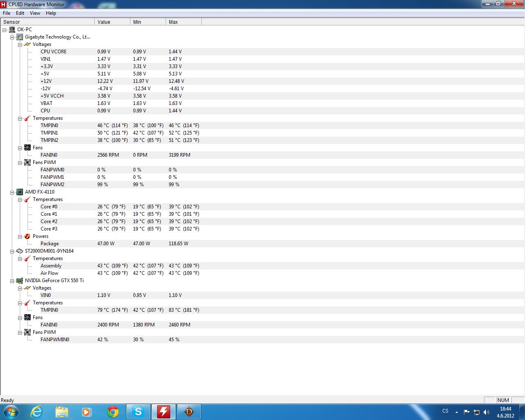Click the Voltages icon under NVIDIA GeForce
The height and width of the screenshot is (420, 525).
[x=27, y=288]
